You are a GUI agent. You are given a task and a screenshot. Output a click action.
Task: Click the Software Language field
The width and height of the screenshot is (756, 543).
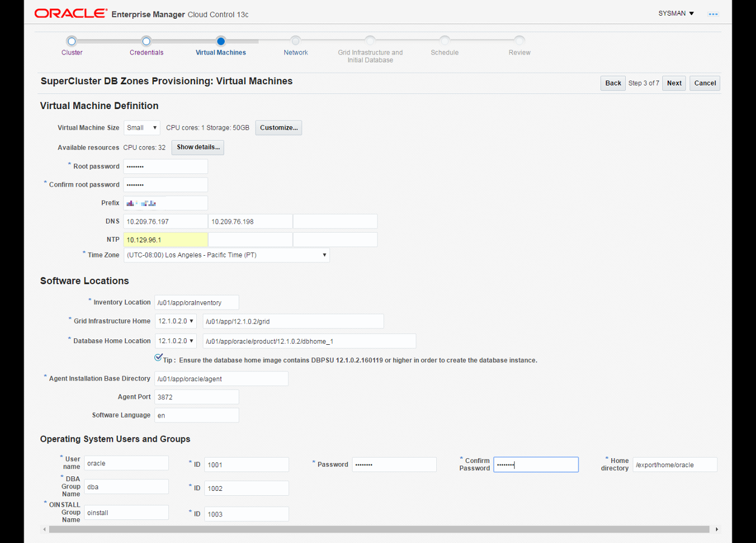point(197,415)
